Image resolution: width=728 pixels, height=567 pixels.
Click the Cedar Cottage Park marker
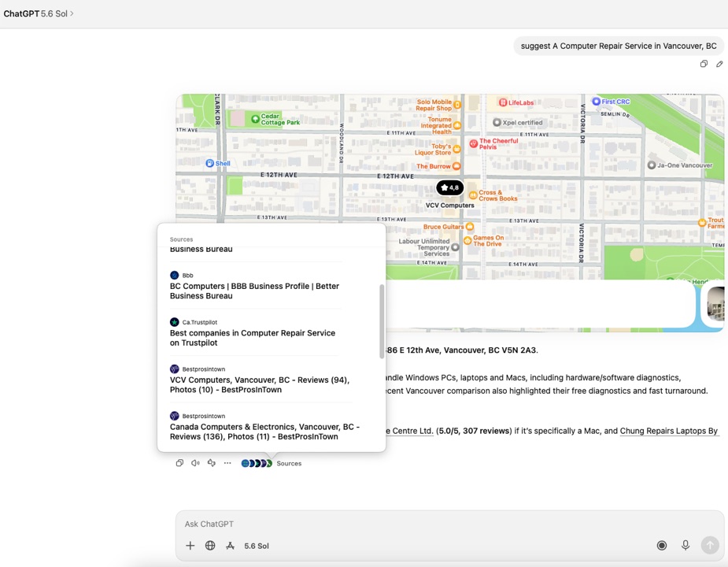tap(255, 119)
